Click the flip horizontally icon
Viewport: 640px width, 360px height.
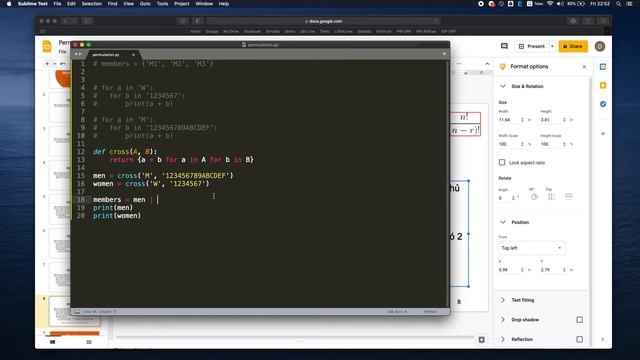click(551, 197)
